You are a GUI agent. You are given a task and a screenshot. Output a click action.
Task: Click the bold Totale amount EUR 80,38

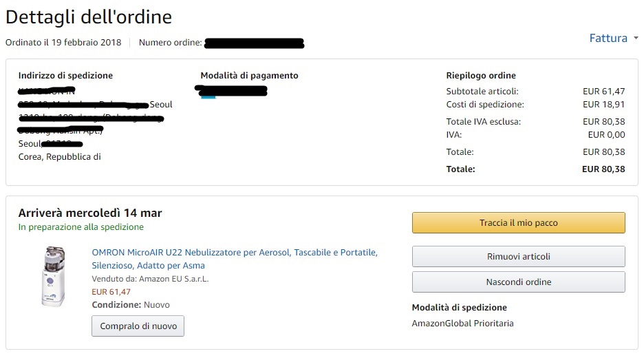pyautogui.click(x=603, y=169)
